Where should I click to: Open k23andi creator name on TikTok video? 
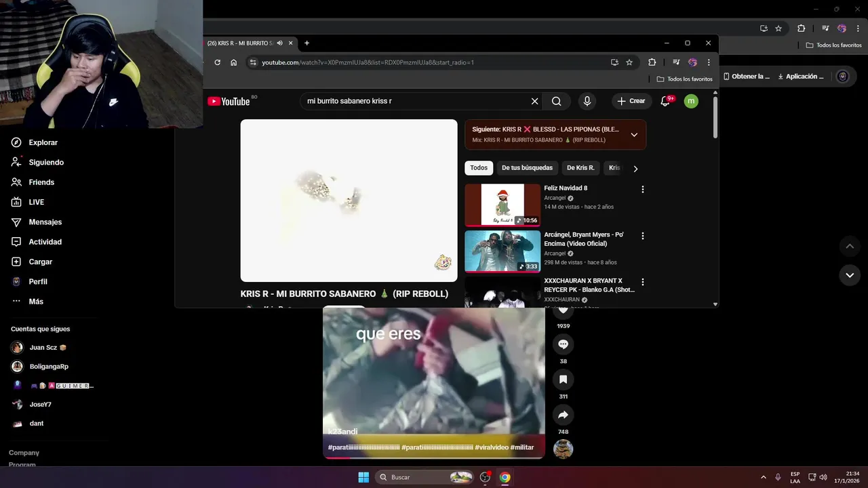coord(342,432)
